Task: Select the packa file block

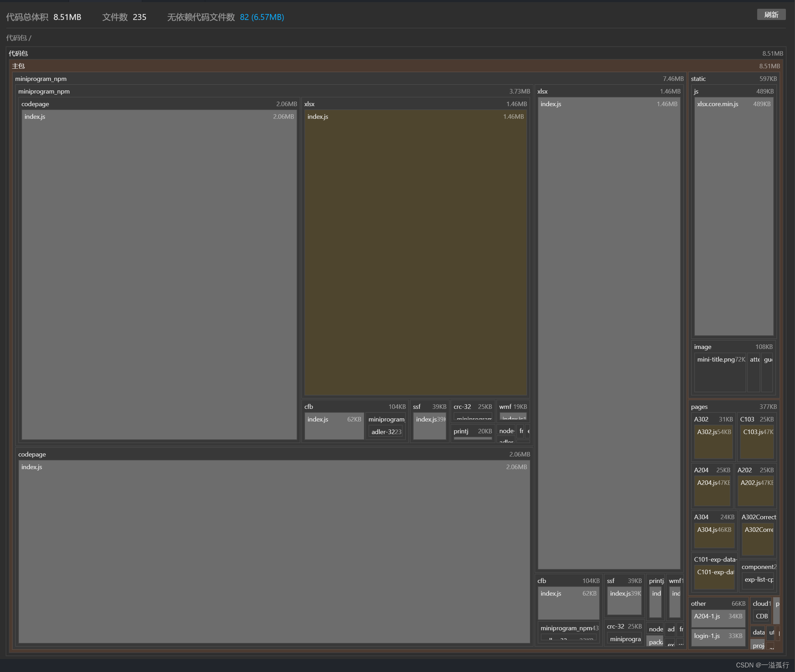Action: 655,641
